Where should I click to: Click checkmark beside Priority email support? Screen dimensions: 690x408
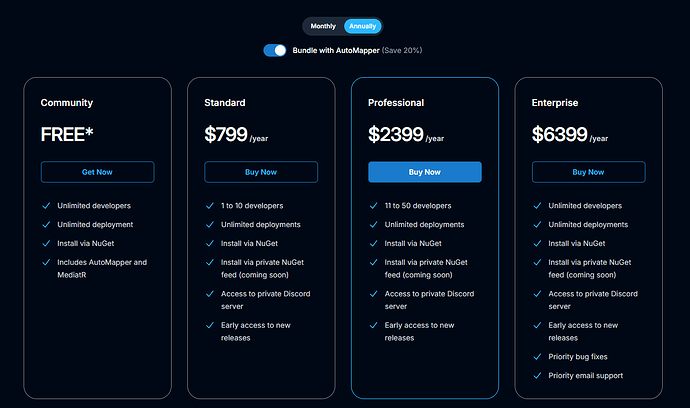point(537,375)
